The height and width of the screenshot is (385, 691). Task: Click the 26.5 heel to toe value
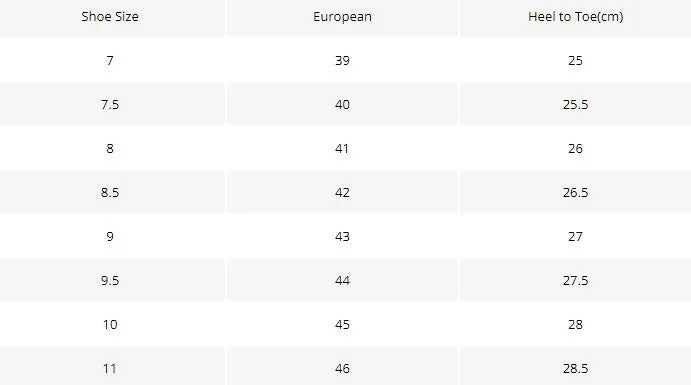(576, 192)
